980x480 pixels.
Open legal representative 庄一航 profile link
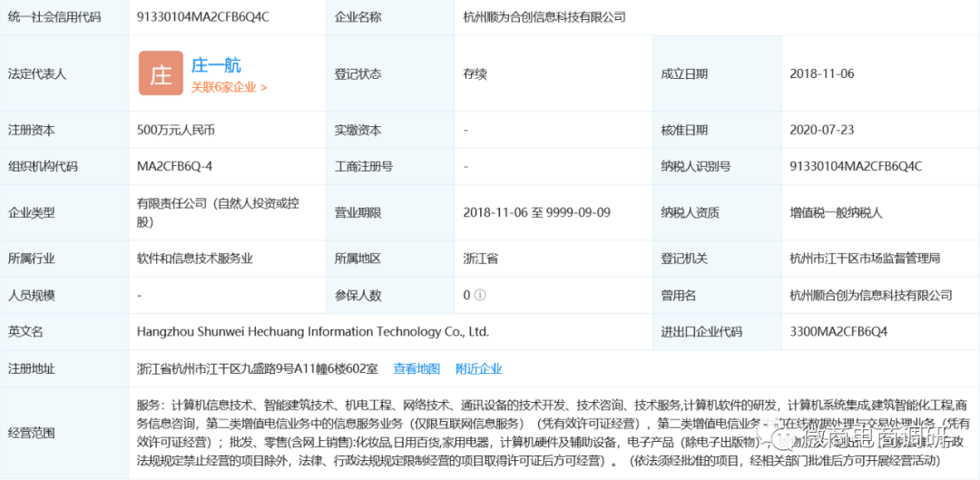click(216, 65)
